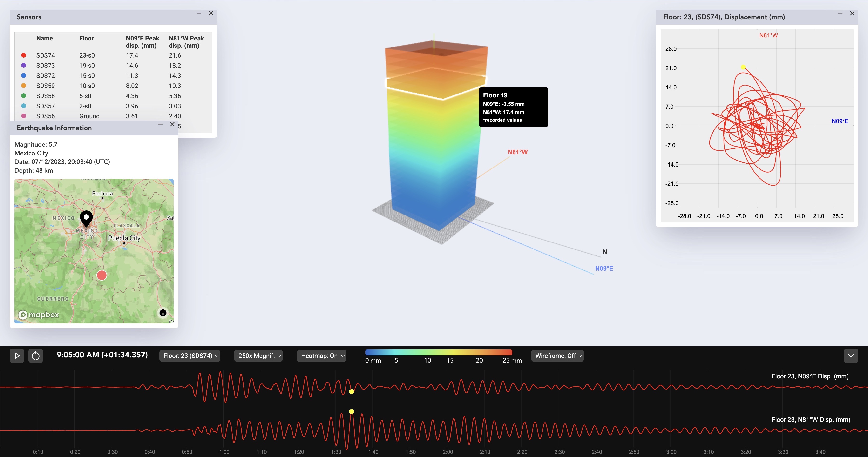
Task: Click the orange dot beside sensor SDS59
Action: pos(24,86)
